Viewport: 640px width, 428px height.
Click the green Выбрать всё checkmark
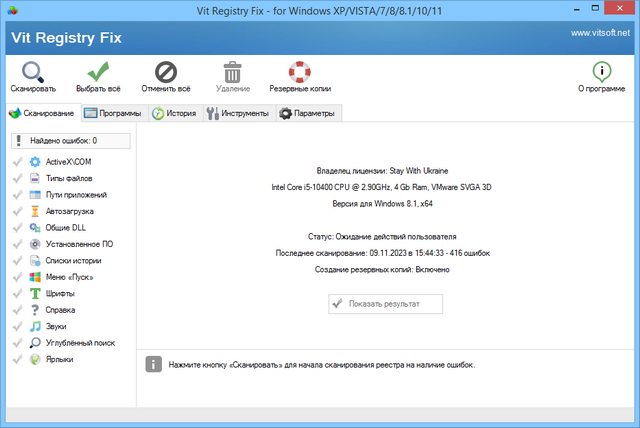[x=97, y=72]
